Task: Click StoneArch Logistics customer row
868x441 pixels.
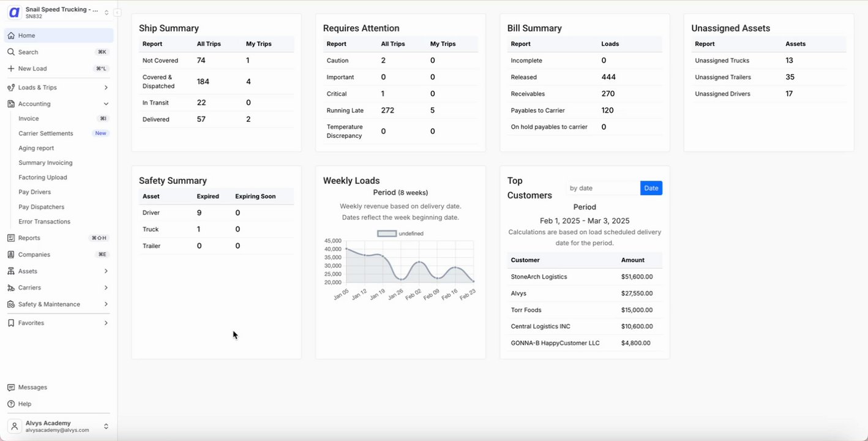Action: click(585, 277)
